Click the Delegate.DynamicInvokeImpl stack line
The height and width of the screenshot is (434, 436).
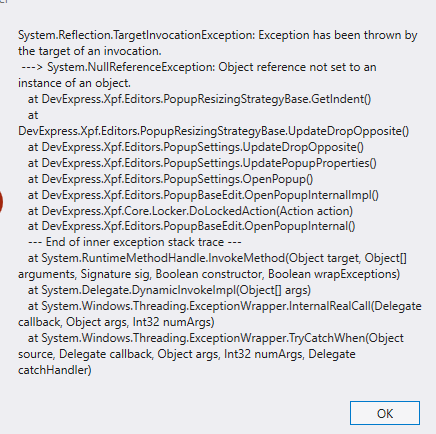[x=169, y=290]
